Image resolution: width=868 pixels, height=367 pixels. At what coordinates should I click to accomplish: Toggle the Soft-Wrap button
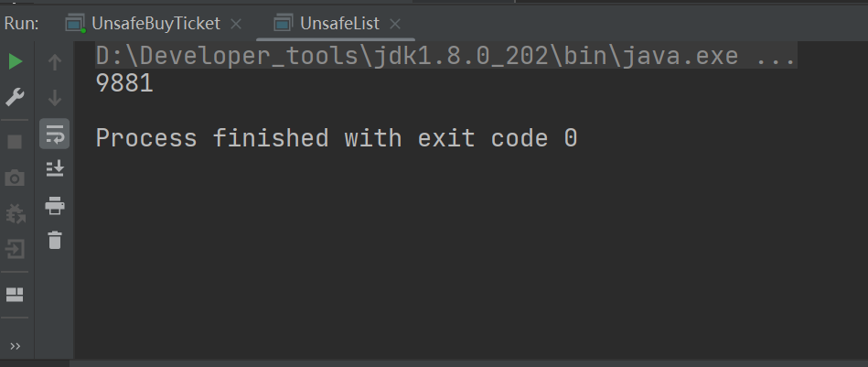[x=55, y=135]
